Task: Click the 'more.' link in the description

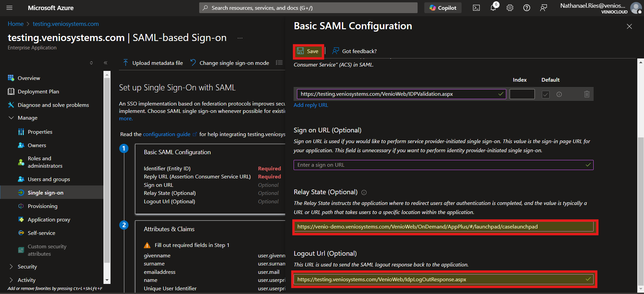Action: (x=126, y=119)
